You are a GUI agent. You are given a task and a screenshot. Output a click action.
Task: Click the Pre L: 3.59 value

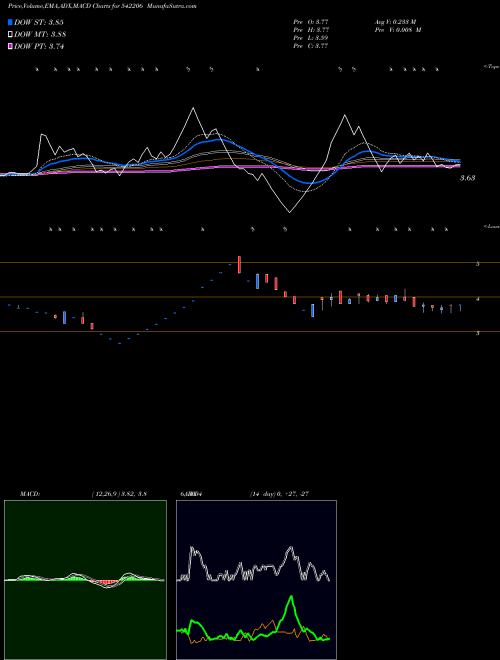pos(311,38)
